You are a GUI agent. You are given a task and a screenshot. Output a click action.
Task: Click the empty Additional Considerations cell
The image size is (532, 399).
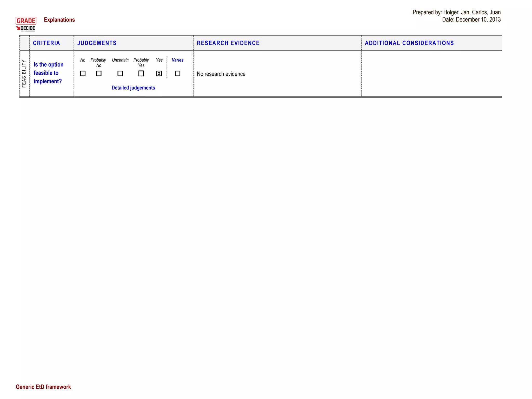431,74
